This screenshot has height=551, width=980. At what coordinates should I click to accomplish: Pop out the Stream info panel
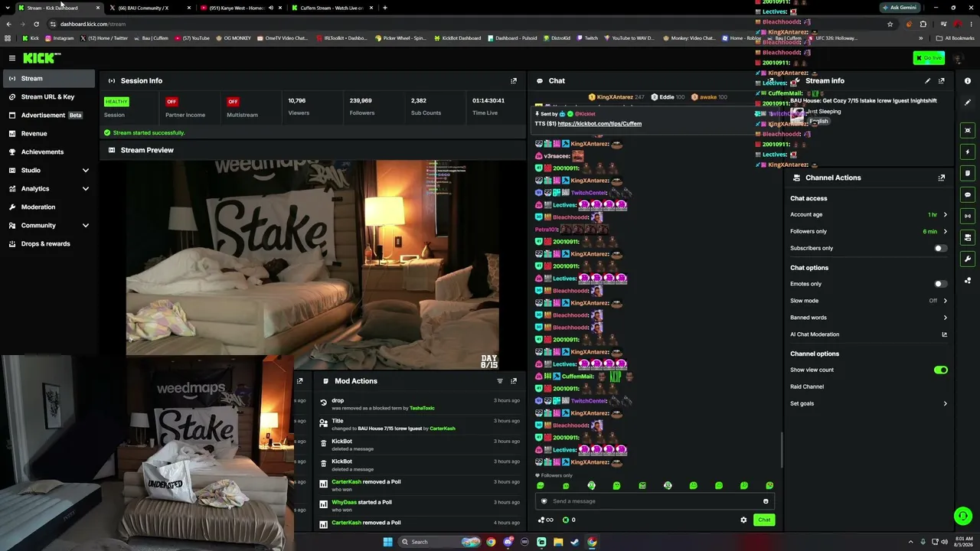[x=942, y=80]
